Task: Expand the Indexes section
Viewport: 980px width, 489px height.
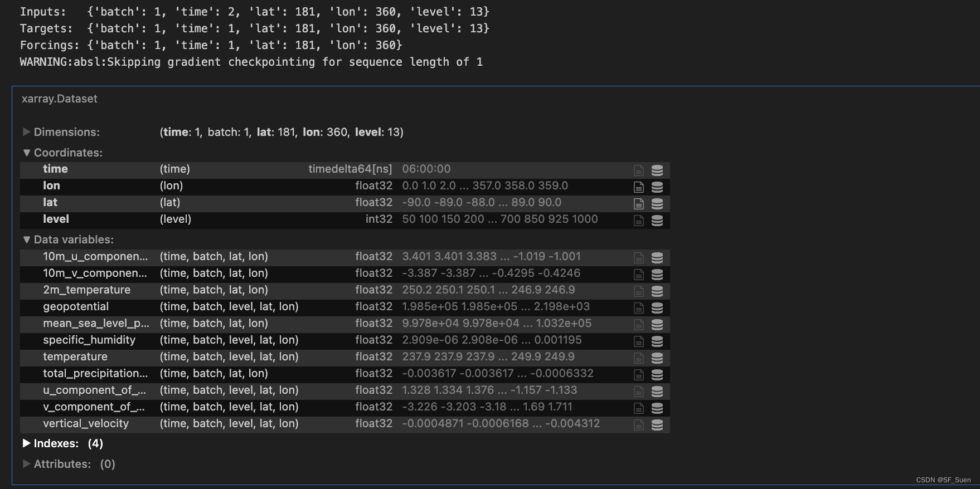Action: 62,443
